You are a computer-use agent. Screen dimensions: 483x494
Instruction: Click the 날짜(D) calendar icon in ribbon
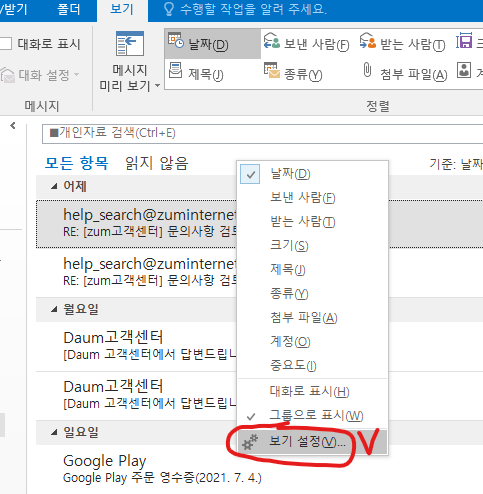pyautogui.click(x=175, y=41)
